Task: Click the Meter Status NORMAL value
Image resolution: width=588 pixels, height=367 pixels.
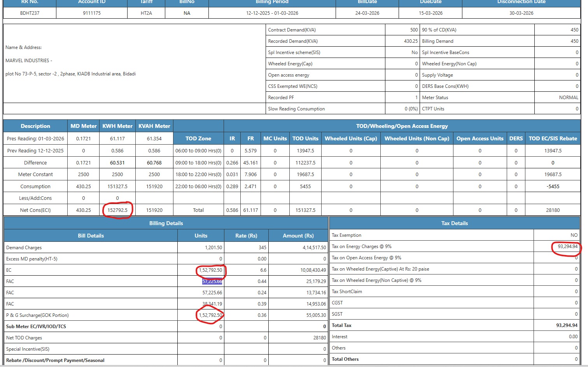Action: pos(568,98)
